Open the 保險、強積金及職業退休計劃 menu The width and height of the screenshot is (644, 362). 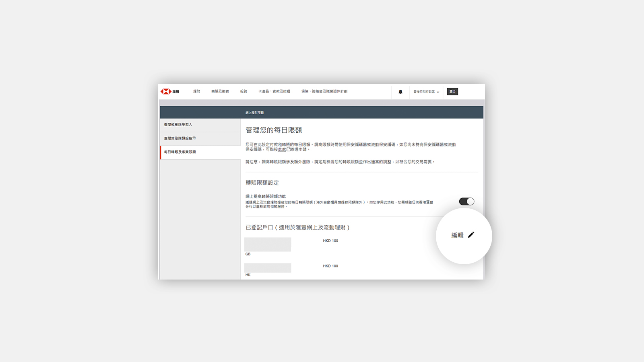coord(324,91)
